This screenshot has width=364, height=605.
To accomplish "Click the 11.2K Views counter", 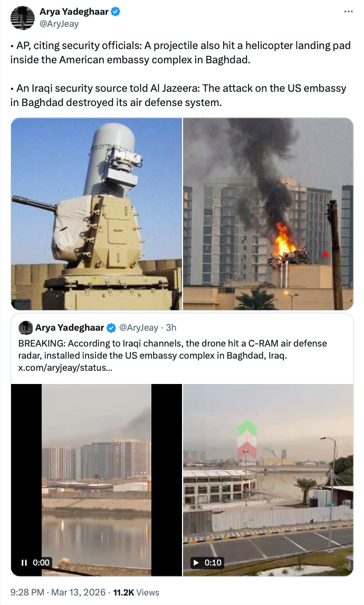I will point(136,592).
